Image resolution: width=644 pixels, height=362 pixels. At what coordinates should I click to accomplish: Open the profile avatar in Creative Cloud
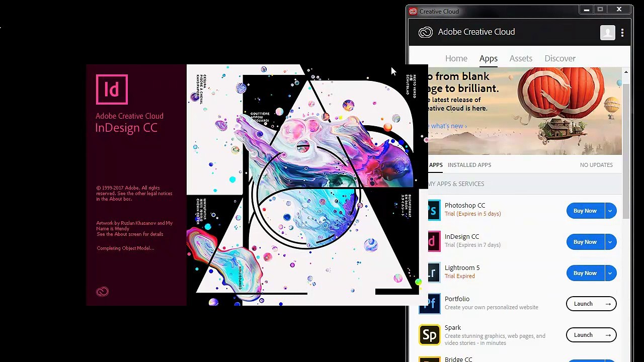608,33
